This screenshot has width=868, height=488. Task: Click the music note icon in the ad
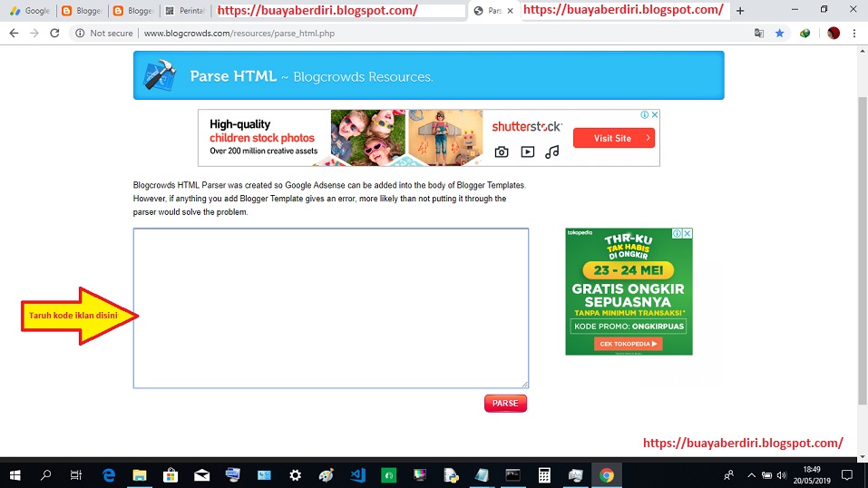(552, 151)
